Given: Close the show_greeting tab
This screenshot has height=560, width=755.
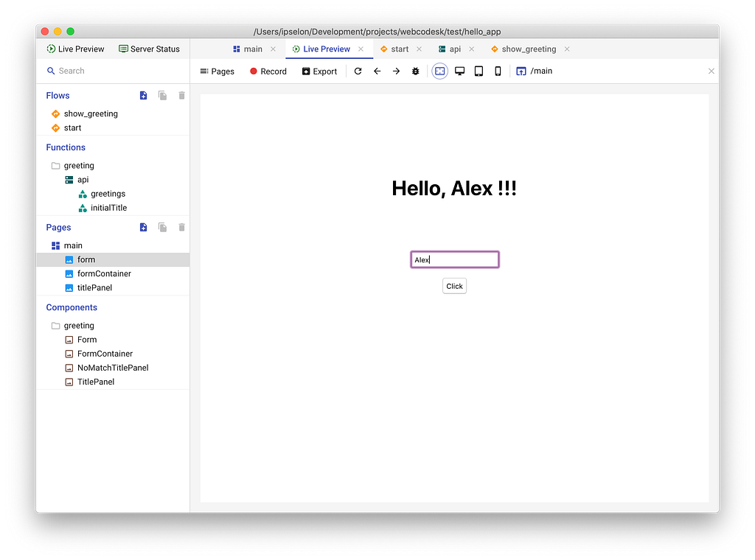Looking at the screenshot, I should (x=567, y=49).
